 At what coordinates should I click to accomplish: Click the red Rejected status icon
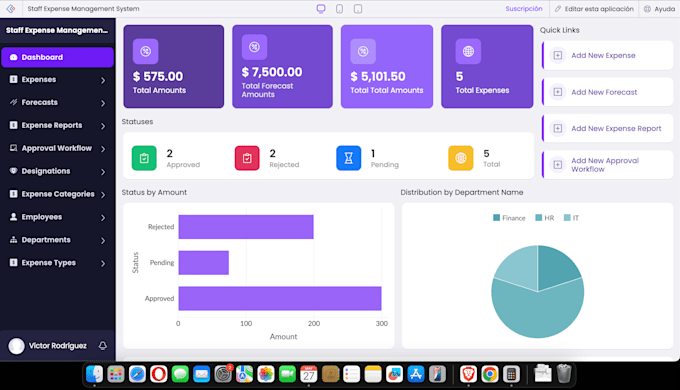pyautogui.click(x=247, y=158)
